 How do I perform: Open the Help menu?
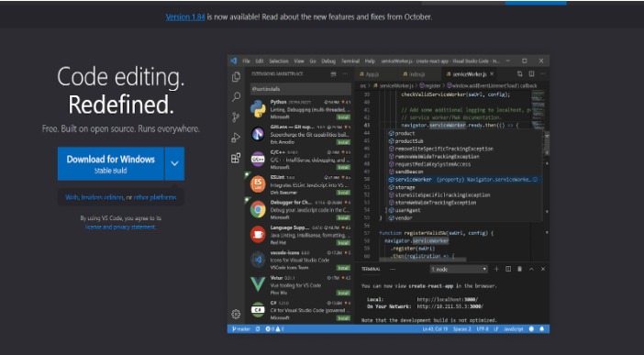pos(370,61)
